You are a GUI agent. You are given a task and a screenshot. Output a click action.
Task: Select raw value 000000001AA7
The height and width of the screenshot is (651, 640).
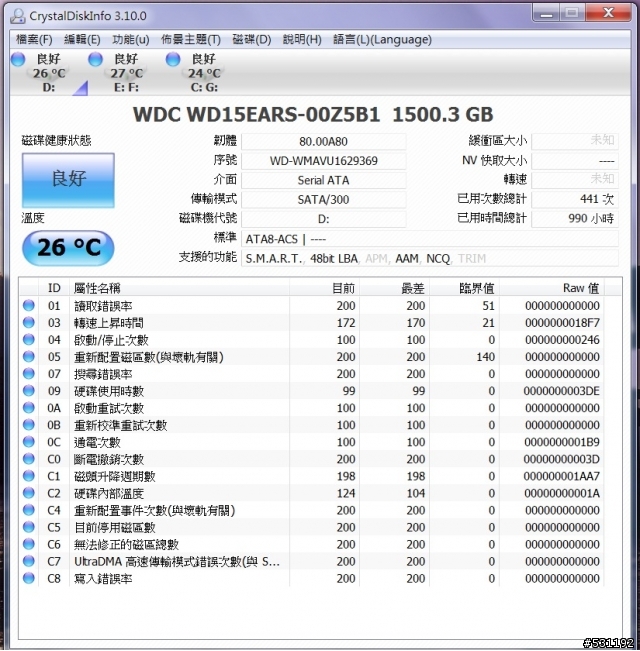(x=561, y=476)
